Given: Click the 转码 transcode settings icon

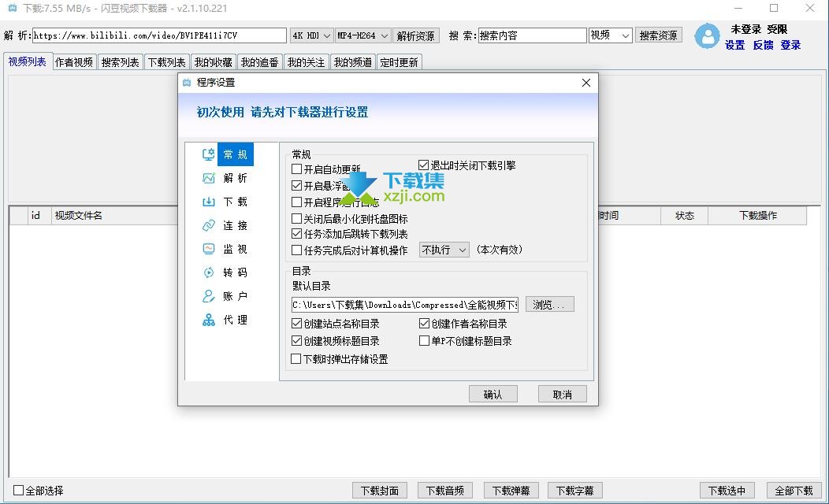Looking at the screenshot, I should click(208, 272).
